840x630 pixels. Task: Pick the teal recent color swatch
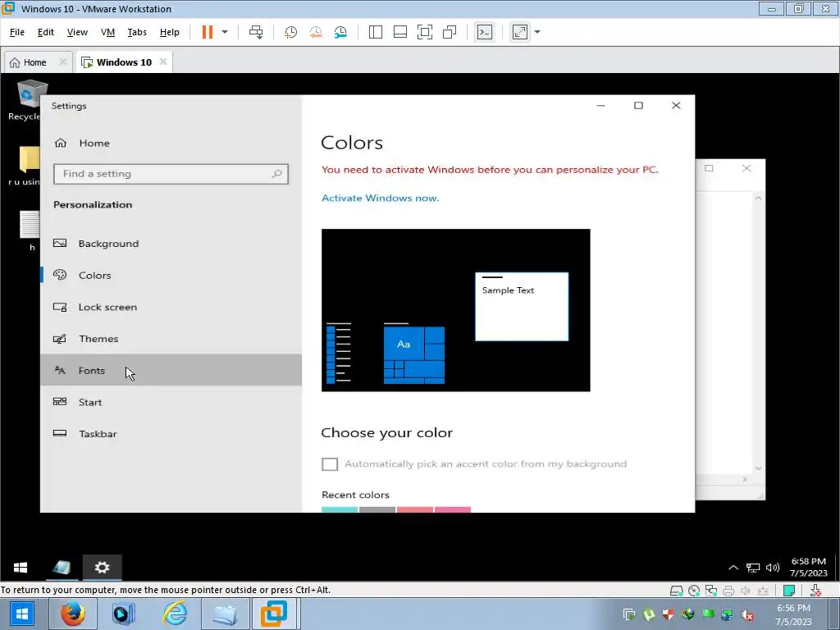(x=340, y=509)
